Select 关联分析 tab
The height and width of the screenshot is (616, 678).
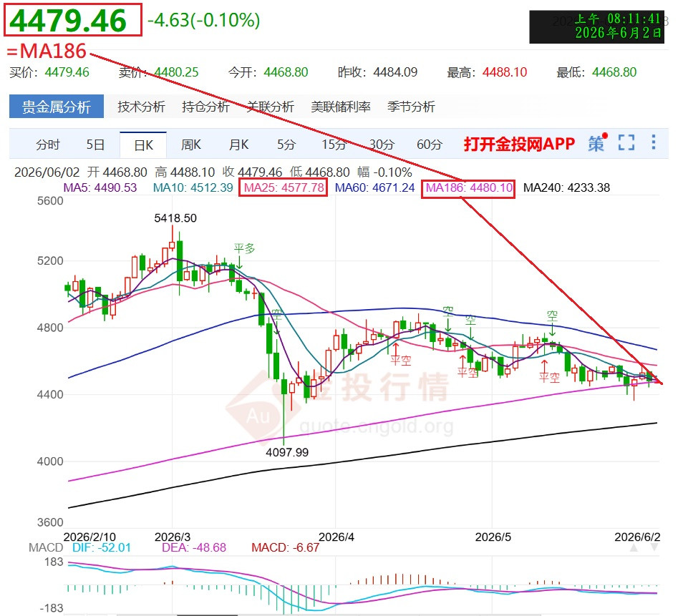coord(270,107)
